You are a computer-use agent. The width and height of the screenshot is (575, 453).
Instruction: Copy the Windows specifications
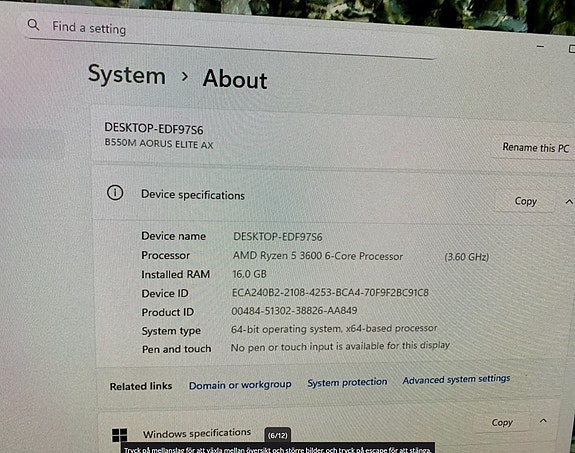click(502, 423)
